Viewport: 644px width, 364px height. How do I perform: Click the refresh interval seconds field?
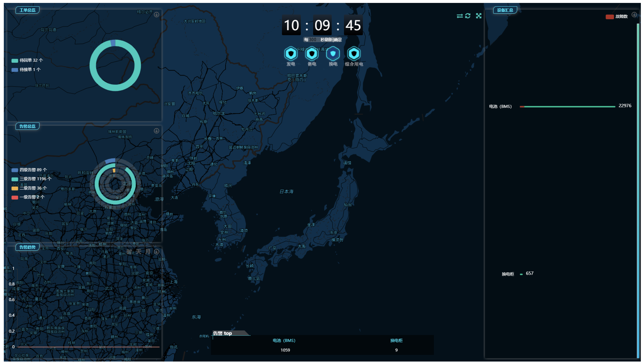pos(312,40)
